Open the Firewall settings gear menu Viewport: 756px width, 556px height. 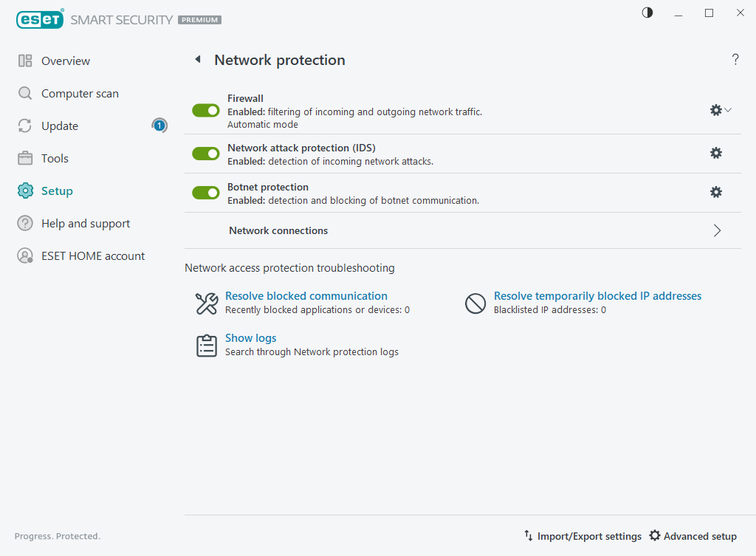tap(714, 109)
